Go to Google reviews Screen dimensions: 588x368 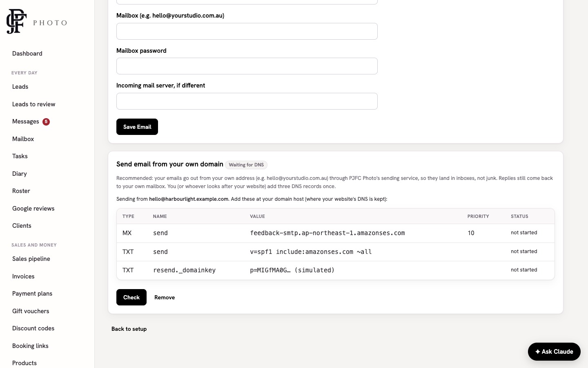[33, 209]
